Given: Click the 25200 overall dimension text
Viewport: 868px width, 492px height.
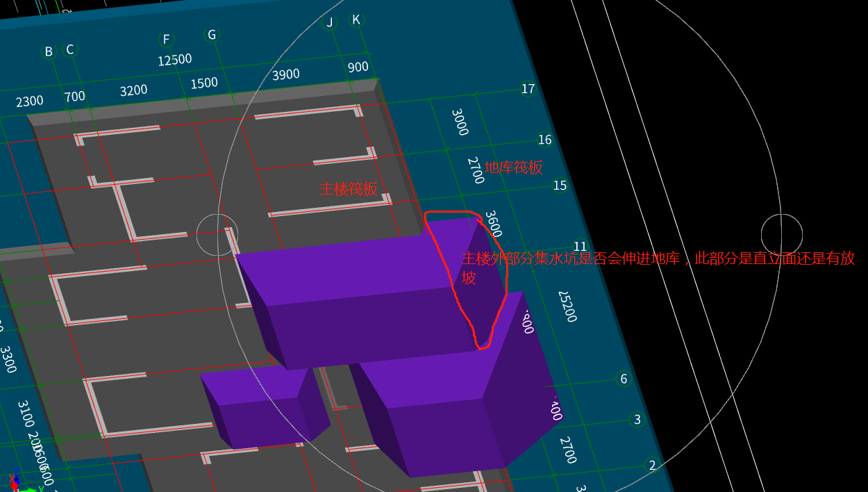Looking at the screenshot, I should [567, 306].
